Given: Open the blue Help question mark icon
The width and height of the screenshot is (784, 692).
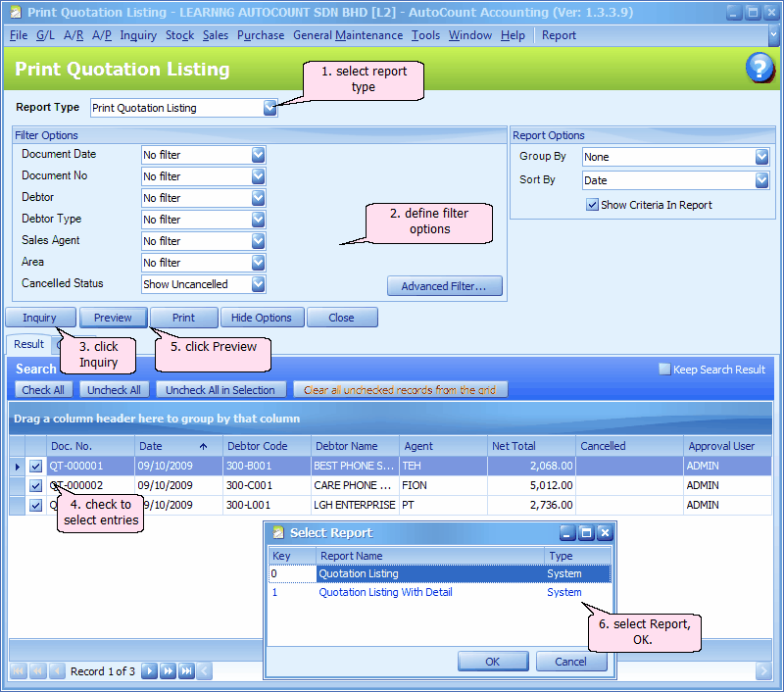Looking at the screenshot, I should (759, 68).
